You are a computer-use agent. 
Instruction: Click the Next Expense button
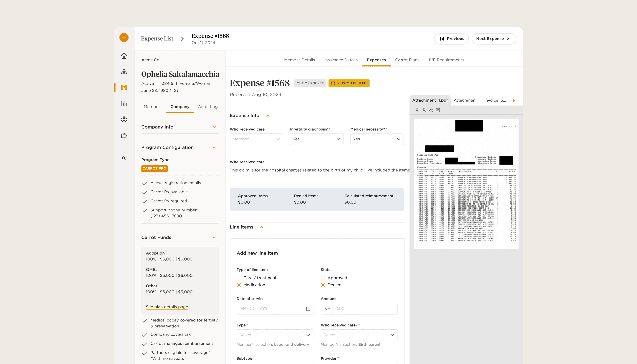493,39
